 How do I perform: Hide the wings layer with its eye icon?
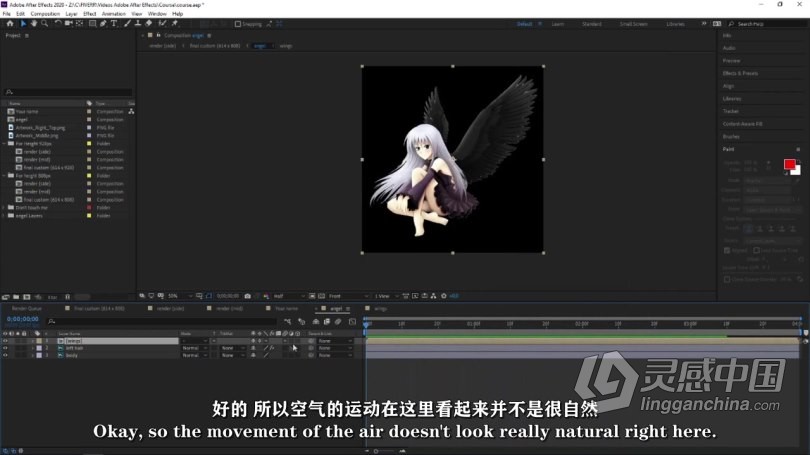[5, 341]
